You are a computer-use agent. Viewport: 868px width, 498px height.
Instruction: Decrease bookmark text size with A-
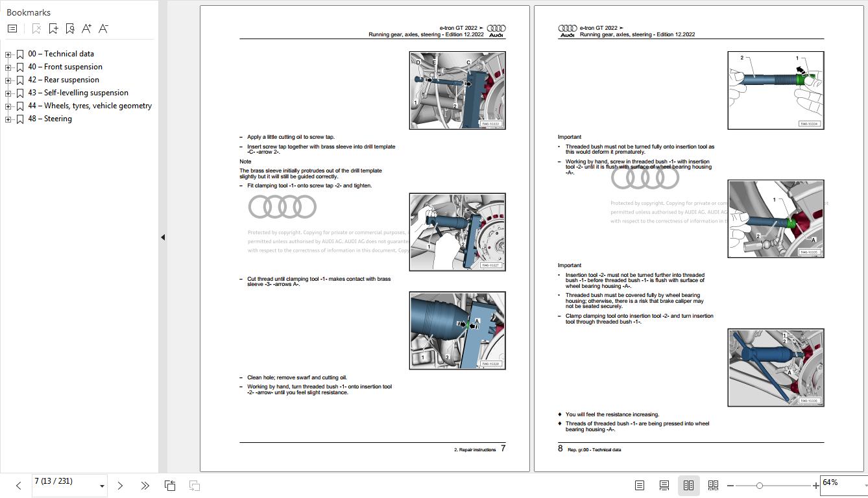(102, 29)
